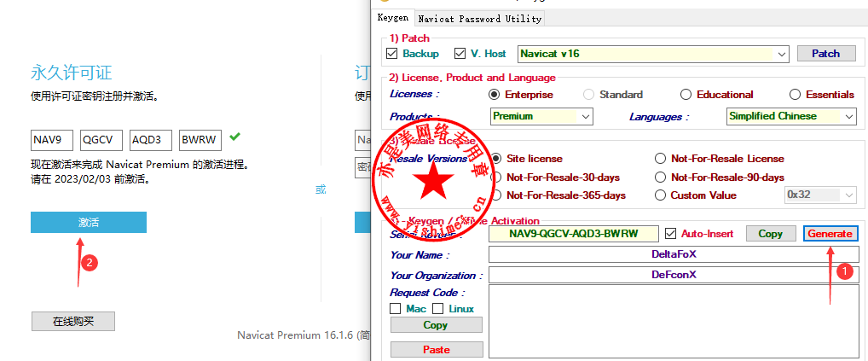Choose Not-For-Resale License radio option
Screen dimensions: 868x361
[x=660, y=159]
